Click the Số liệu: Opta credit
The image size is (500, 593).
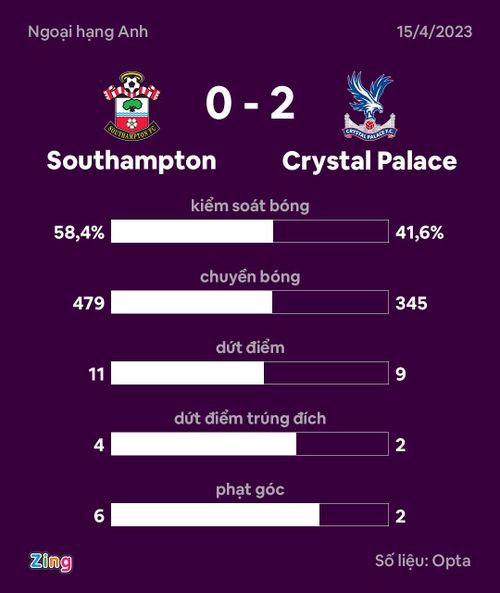[x=423, y=561]
